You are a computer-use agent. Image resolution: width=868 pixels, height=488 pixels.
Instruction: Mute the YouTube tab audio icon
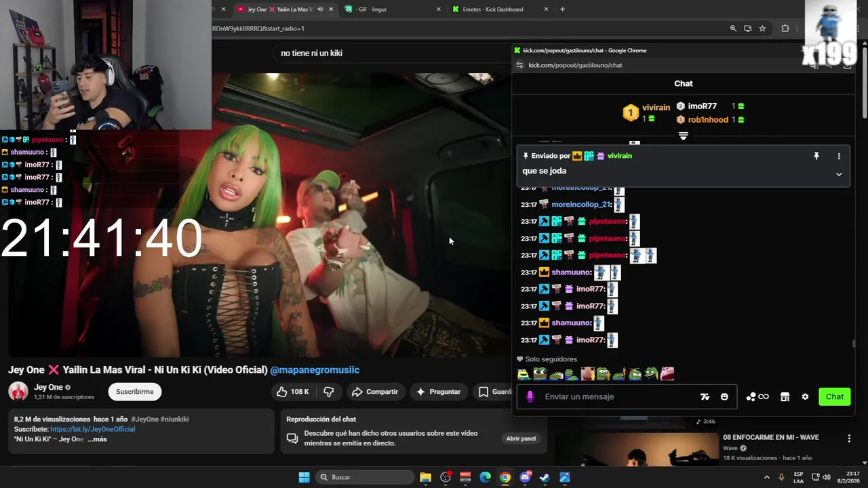pyautogui.click(x=320, y=9)
